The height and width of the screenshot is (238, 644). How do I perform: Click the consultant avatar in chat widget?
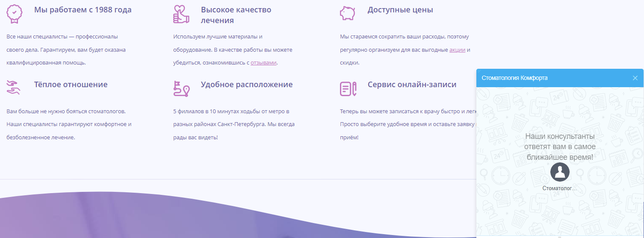[x=560, y=172]
